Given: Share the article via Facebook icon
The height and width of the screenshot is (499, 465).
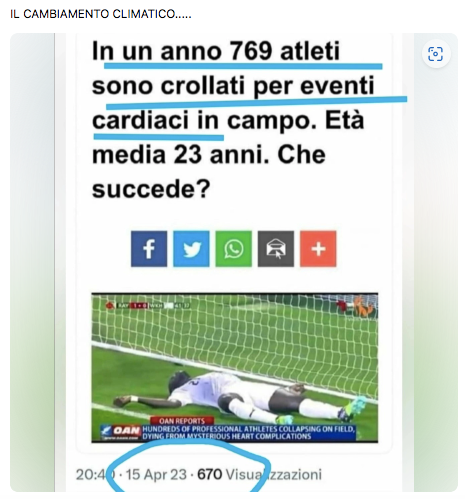Looking at the screenshot, I should tap(149, 249).
